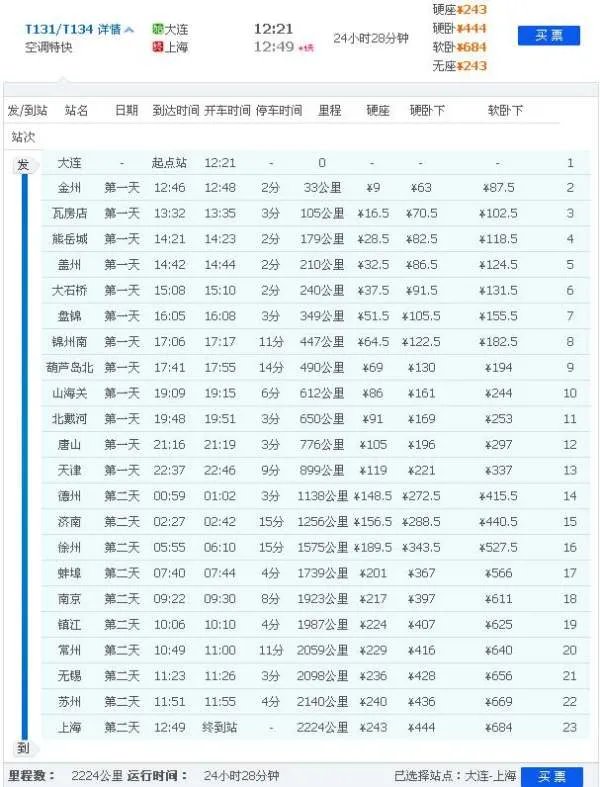Select the 盘锦 station name

pos(69,316)
